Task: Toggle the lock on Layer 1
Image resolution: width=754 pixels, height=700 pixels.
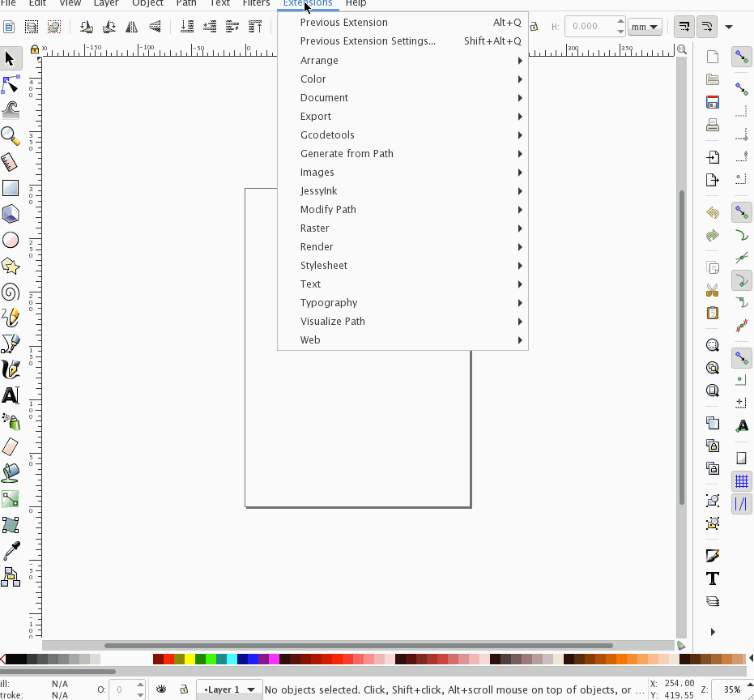Action: click(184, 689)
